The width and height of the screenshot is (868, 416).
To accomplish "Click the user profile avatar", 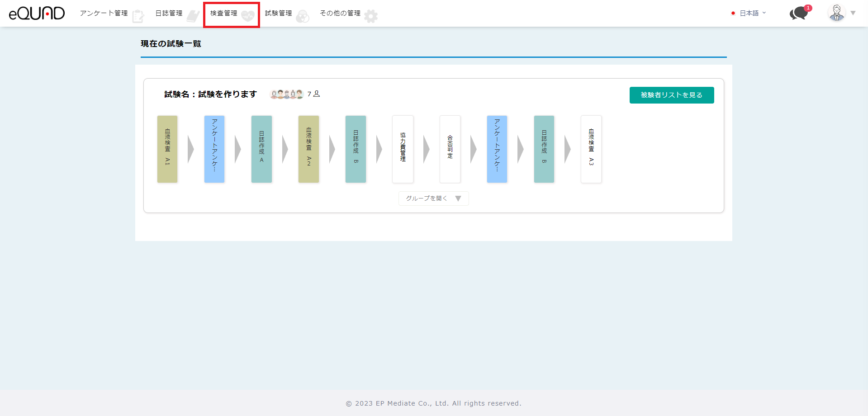I will tap(837, 13).
